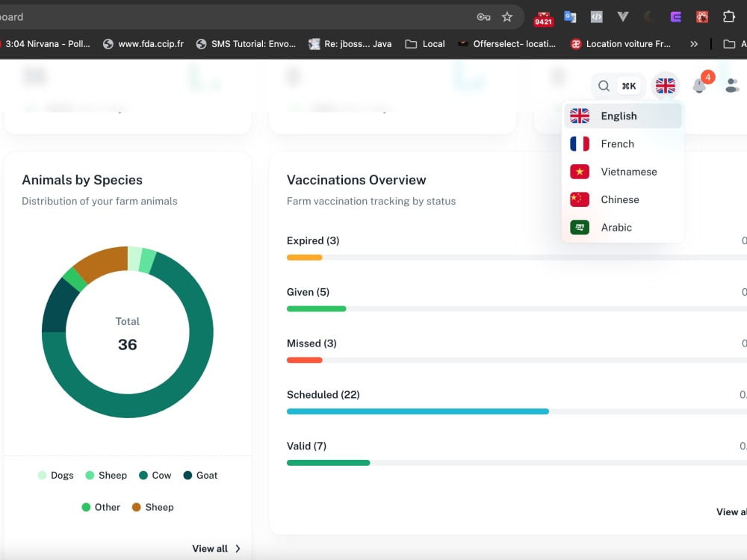Click Total 36 in donut center
747x560 pixels.
[x=128, y=335]
